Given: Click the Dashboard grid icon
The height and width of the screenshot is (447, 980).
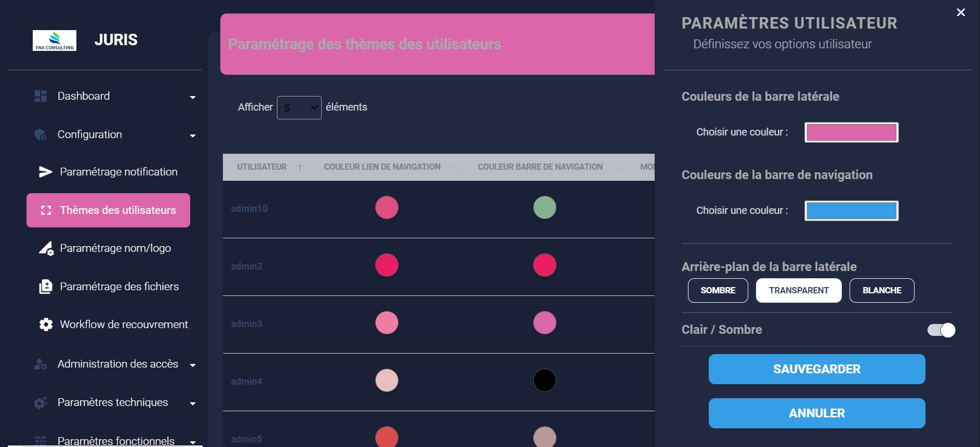Looking at the screenshot, I should pyautogui.click(x=41, y=96).
